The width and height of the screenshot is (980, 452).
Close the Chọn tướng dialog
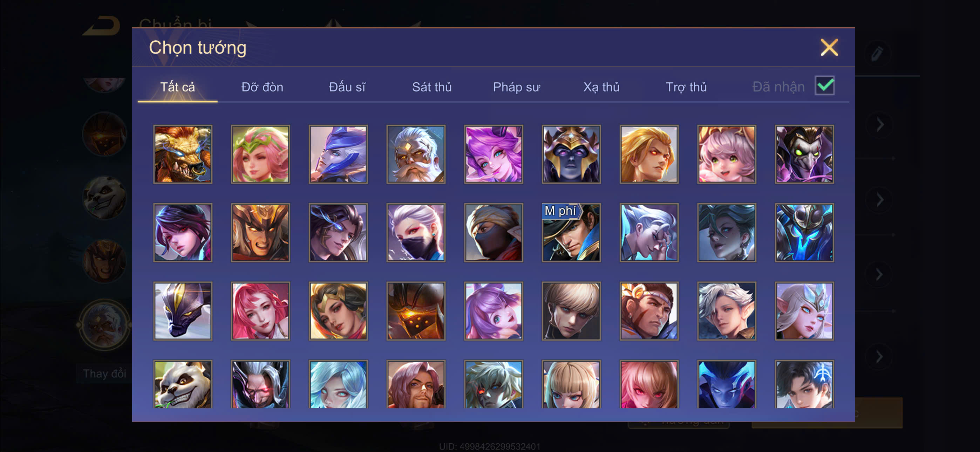(829, 48)
